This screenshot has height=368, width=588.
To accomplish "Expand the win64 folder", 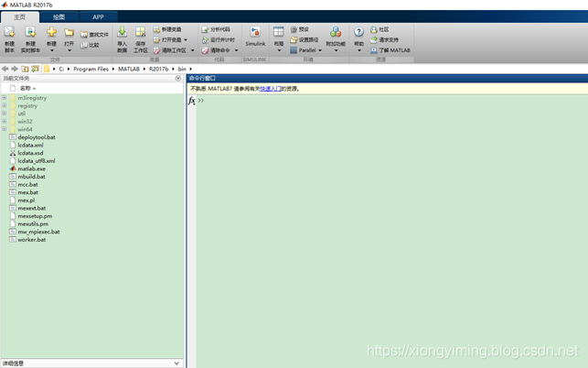I will 5,129.
